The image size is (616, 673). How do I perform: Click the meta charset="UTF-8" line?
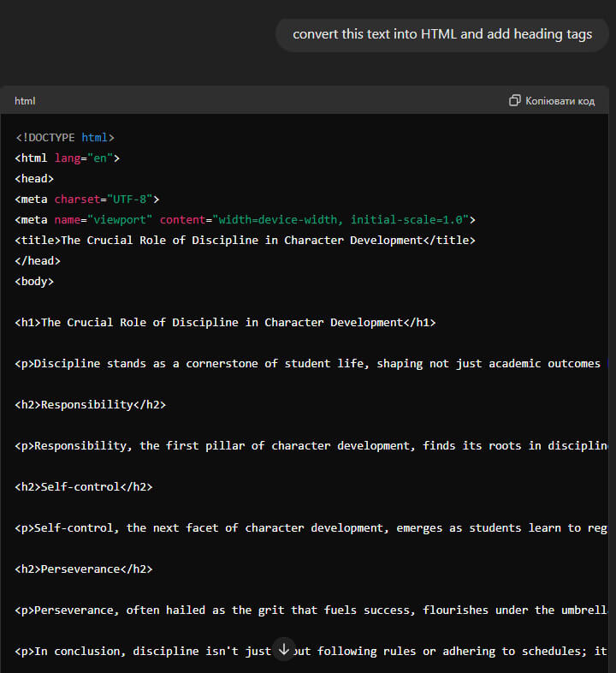tap(87, 200)
